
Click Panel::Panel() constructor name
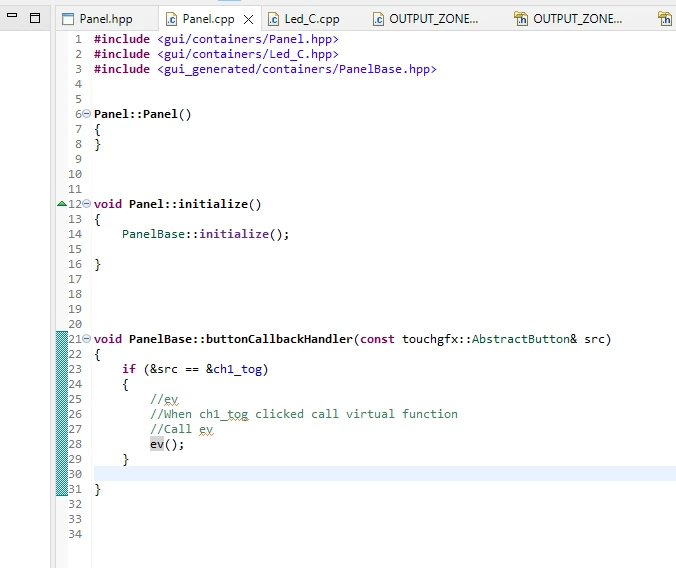pos(142,114)
